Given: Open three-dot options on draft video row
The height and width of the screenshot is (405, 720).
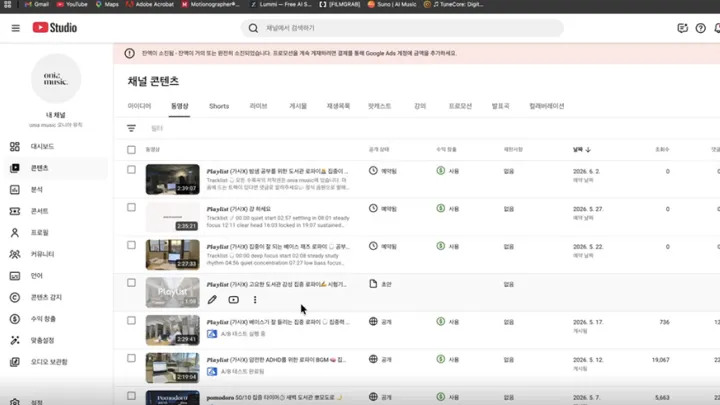Looking at the screenshot, I should (255, 300).
